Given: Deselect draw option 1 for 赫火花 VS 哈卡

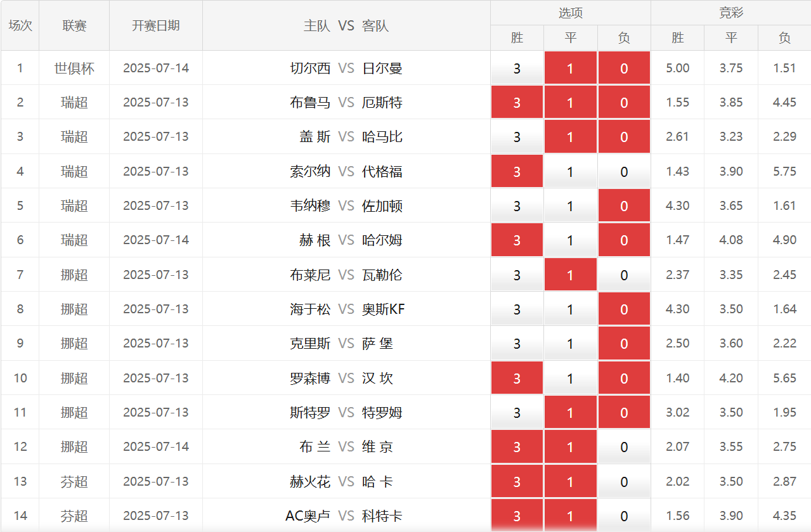Looking at the screenshot, I should pyautogui.click(x=570, y=481).
